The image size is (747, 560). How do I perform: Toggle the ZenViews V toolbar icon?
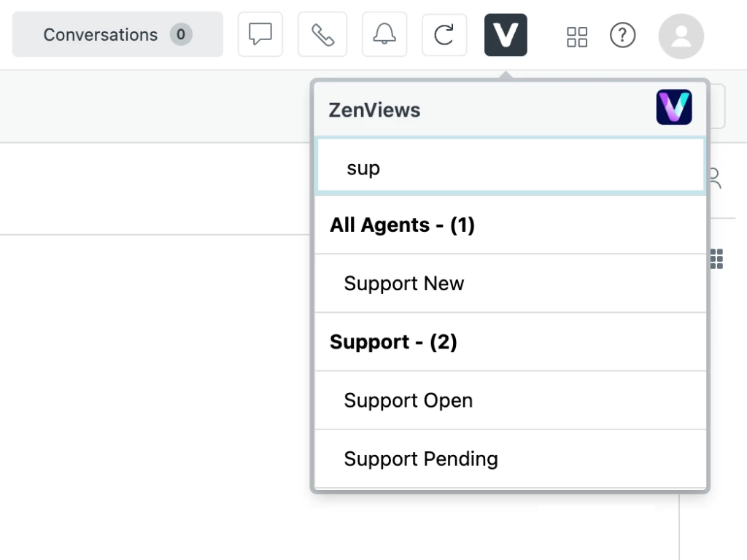(506, 34)
